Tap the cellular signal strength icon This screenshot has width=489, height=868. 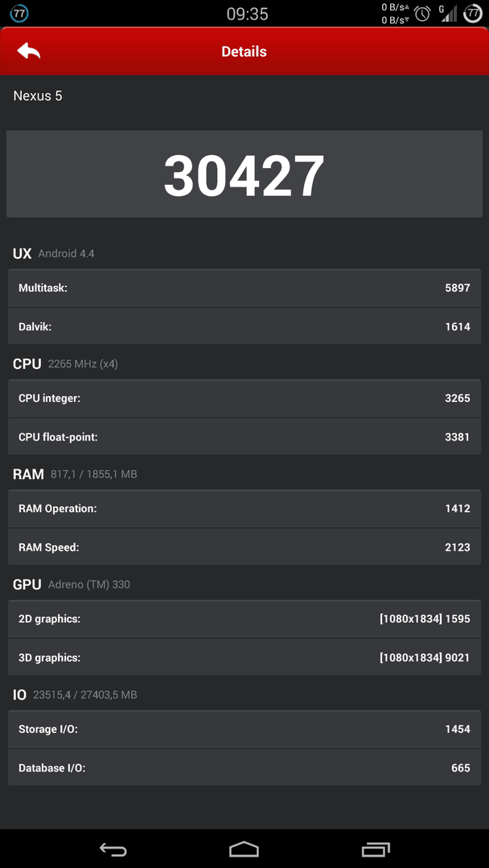(x=449, y=14)
